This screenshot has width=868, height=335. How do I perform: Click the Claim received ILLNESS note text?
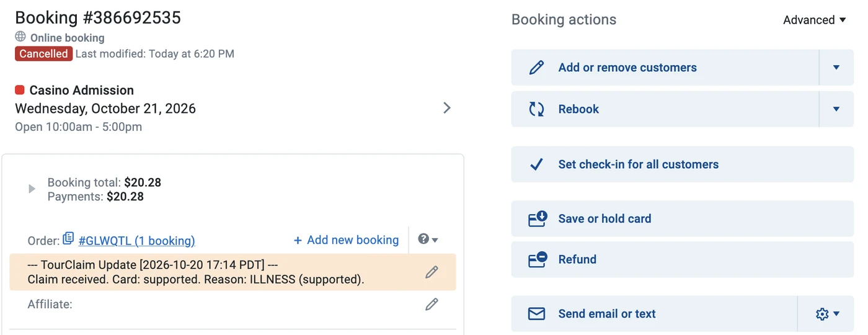pyautogui.click(x=196, y=279)
